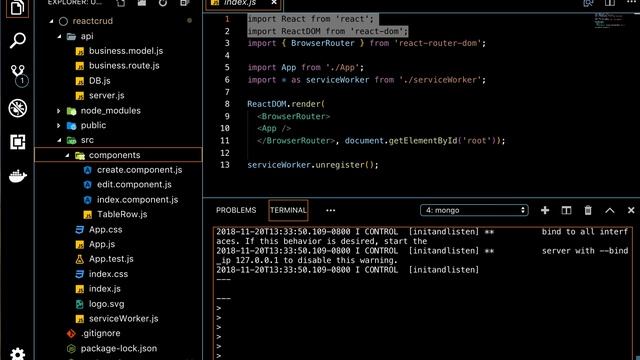
Task: Open package-lock.json file
Action: tap(118, 348)
